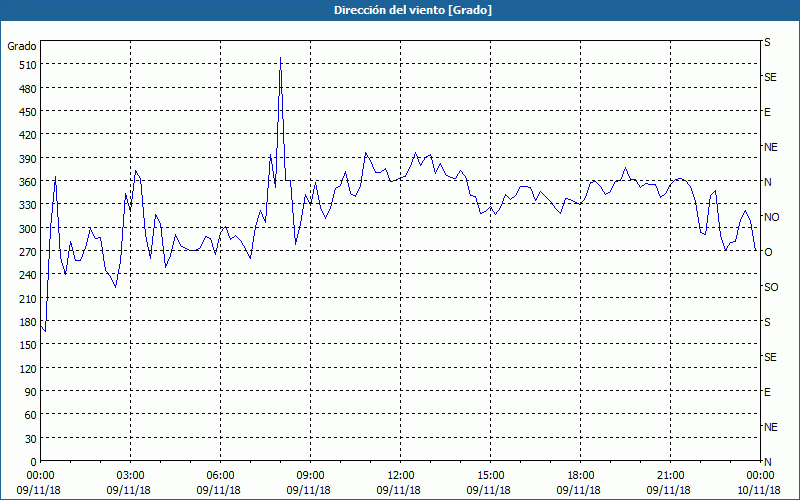The width and height of the screenshot is (800, 500).
Task: Select the 'Grado' y-axis unit label
Action: [x=22, y=46]
